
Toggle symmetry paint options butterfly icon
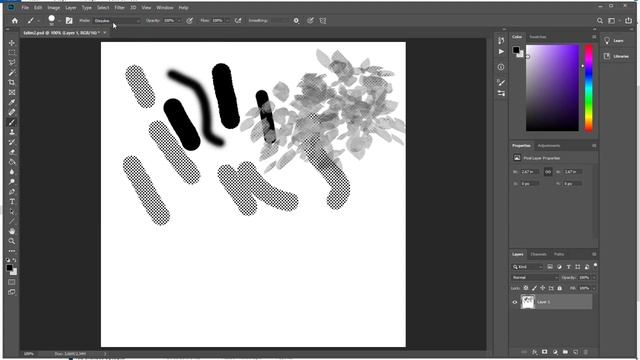click(323, 20)
